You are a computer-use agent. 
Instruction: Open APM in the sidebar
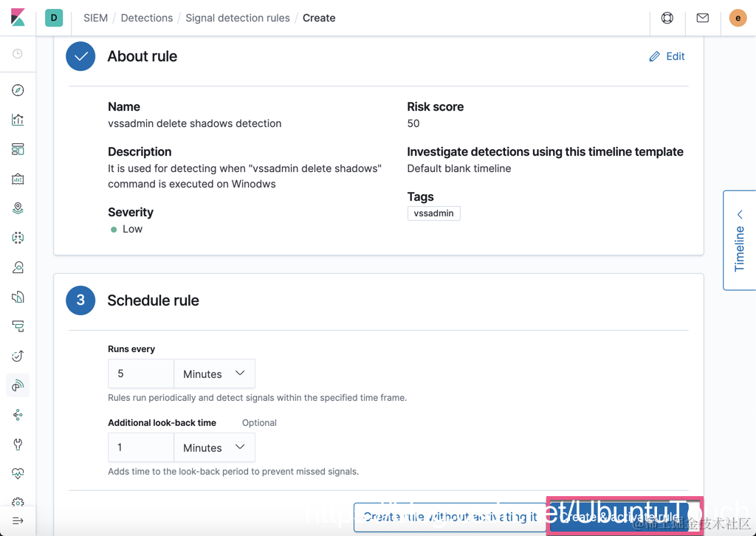pyautogui.click(x=18, y=326)
